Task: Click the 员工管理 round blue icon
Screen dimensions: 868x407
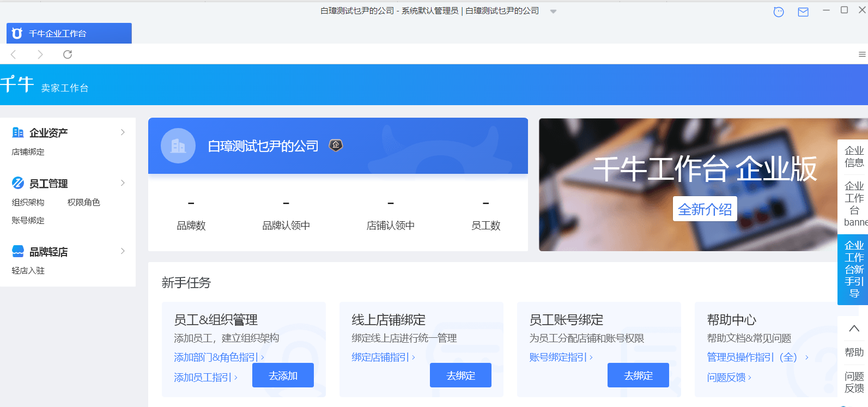Action: click(18, 183)
